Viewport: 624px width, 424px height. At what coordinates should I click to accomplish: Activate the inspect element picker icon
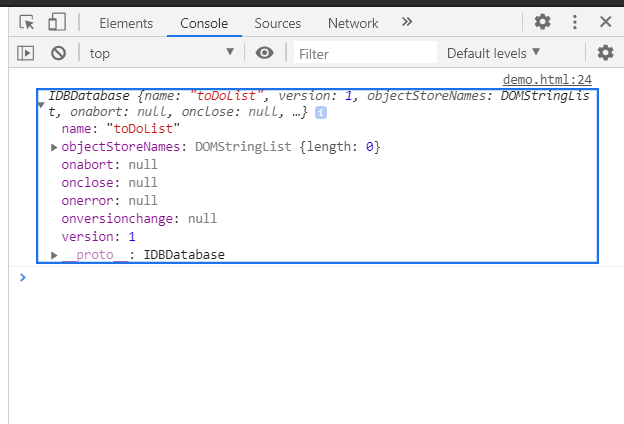27,22
